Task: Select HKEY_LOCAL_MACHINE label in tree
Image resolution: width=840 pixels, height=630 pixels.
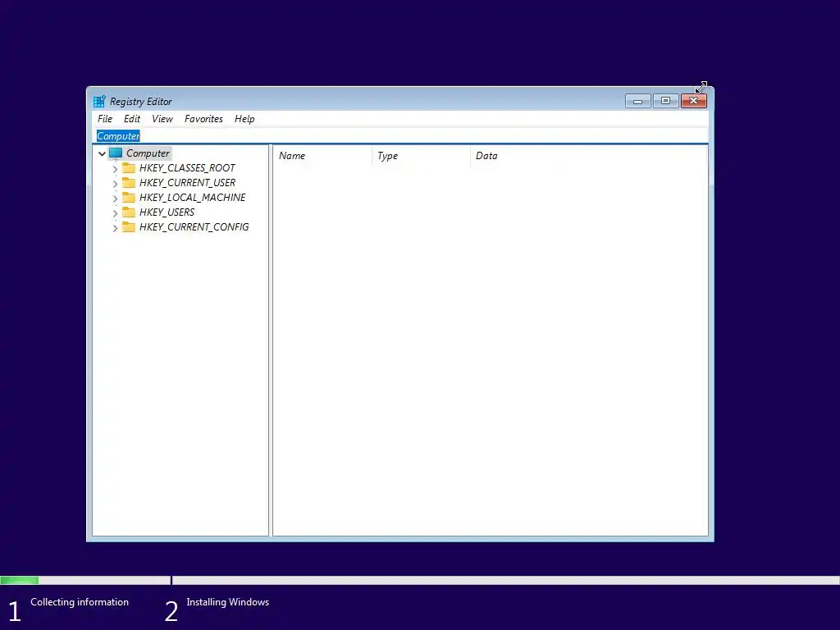Action: click(192, 197)
